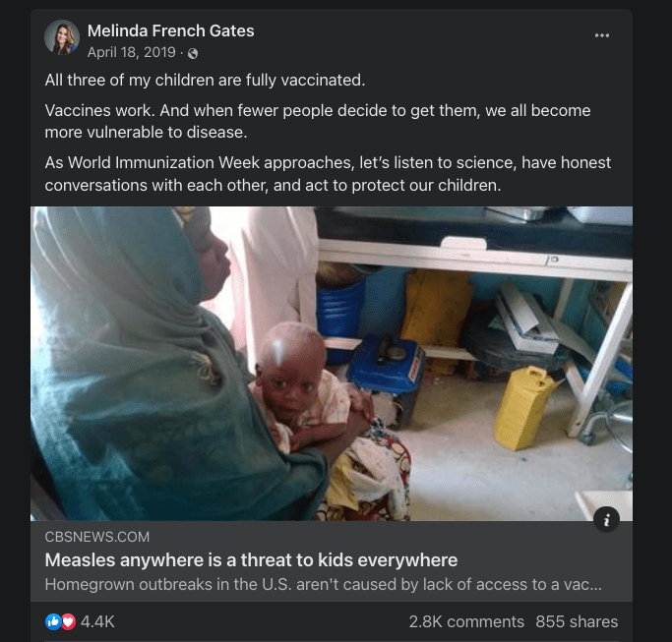This screenshot has height=642, width=672.
Task: Click the 'As World Immunization Week approaches' paragraph
Action: click(x=328, y=173)
